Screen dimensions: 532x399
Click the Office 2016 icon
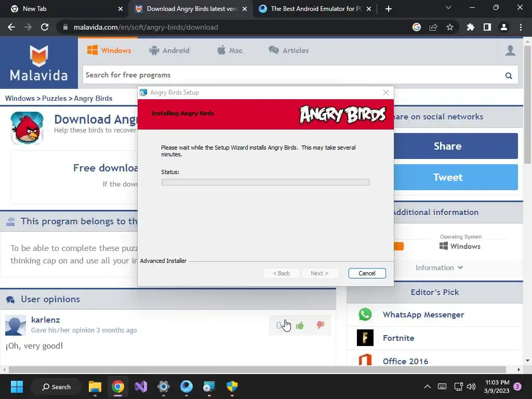pyautogui.click(x=365, y=360)
